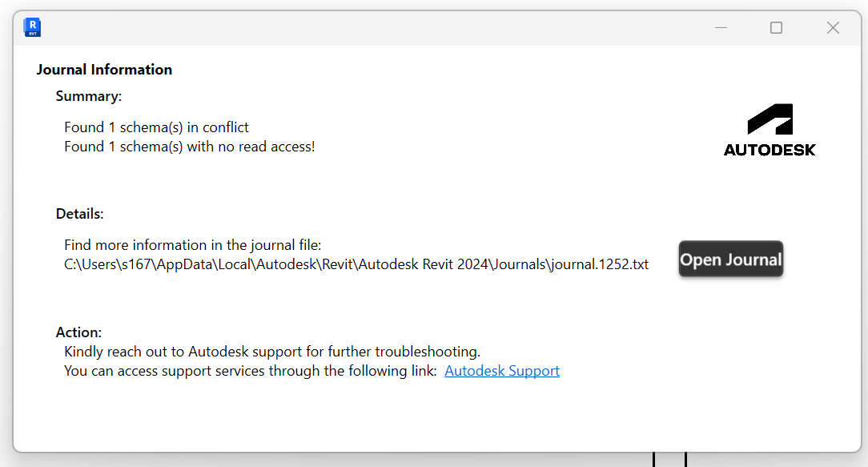Screen dimensions: 868x467
Task: Click the "Details:" section label
Action: click(x=80, y=214)
